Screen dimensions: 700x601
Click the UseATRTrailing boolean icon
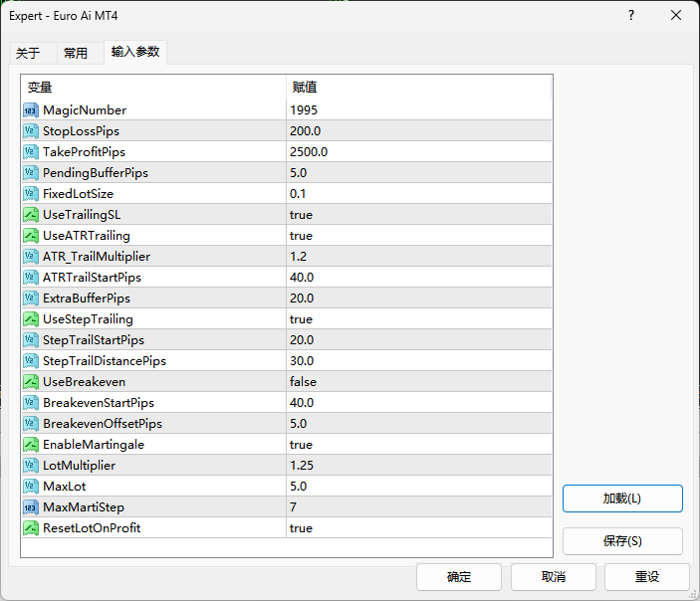[30, 236]
